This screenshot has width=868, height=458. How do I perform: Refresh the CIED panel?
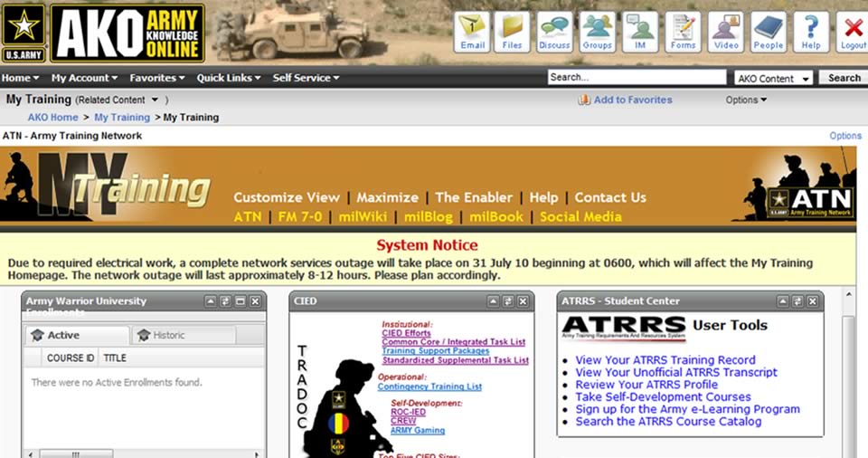pos(508,301)
